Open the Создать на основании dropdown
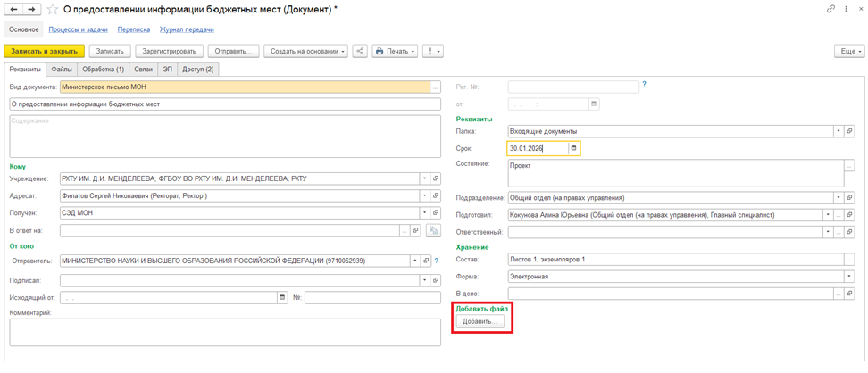The image size is (868, 373). point(307,51)
